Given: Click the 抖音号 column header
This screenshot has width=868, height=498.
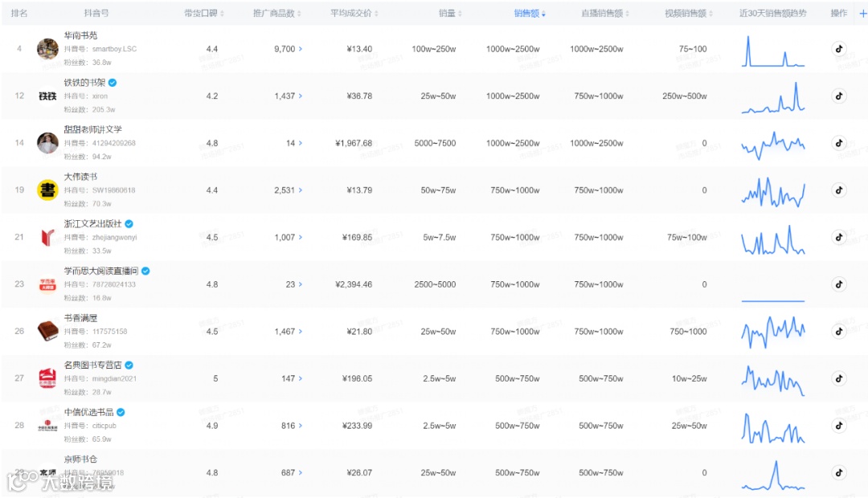Looking at the screenshot, I should click(96, 14).
